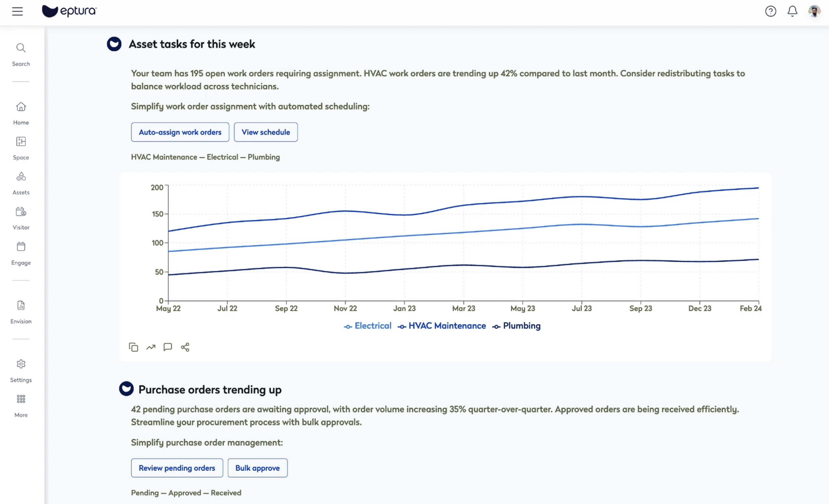Click Auto-assign work orders button
The image size is (829, 504).
coord(180,132)
